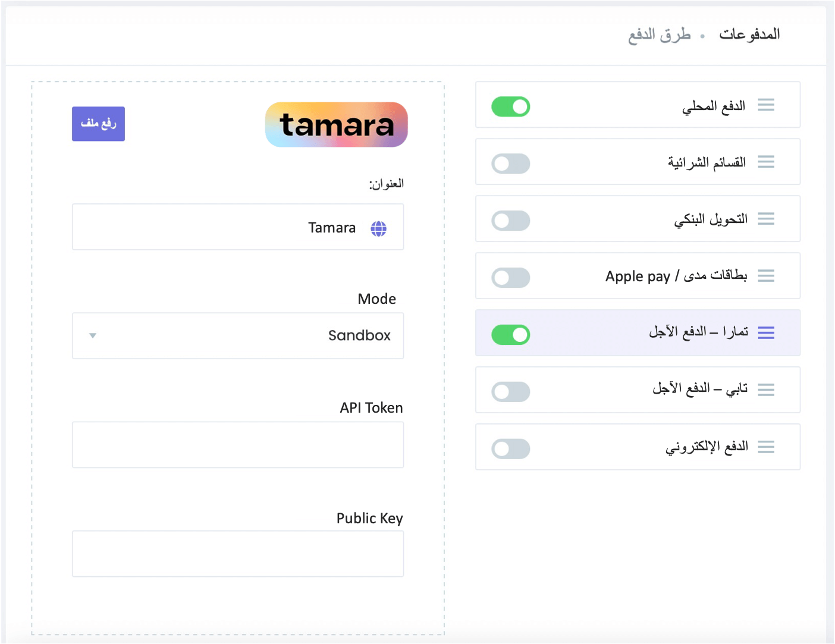Click the Mode dropdown arrow
The width and height of the screenshot is (835, 644).
coord(93,336)
